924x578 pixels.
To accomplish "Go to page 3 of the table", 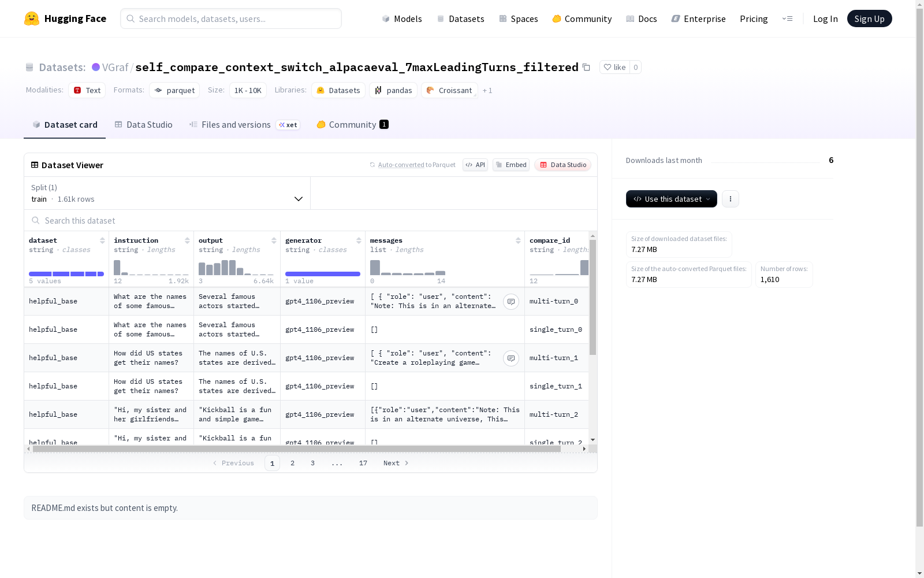I will pyautogui.click(x=312, y=463).
